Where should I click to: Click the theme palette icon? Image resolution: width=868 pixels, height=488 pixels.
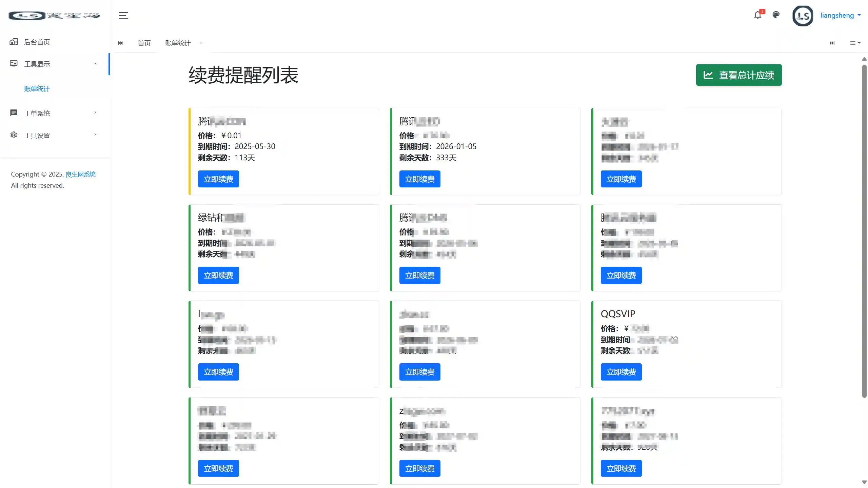(776, 15)
